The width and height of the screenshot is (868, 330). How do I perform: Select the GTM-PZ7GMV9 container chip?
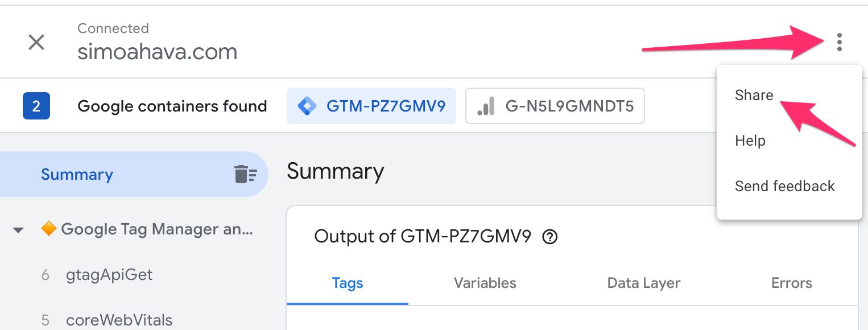[x=371, y=106]
